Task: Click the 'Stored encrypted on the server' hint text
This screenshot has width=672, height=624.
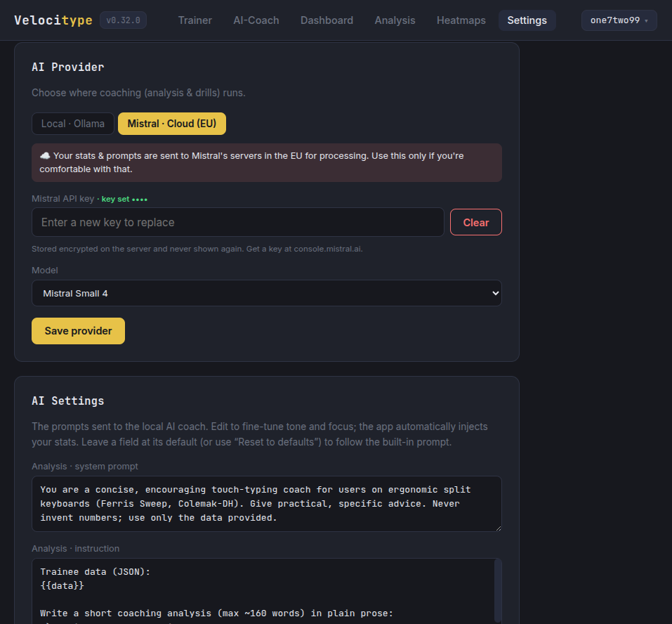Action: coord(197,249)
